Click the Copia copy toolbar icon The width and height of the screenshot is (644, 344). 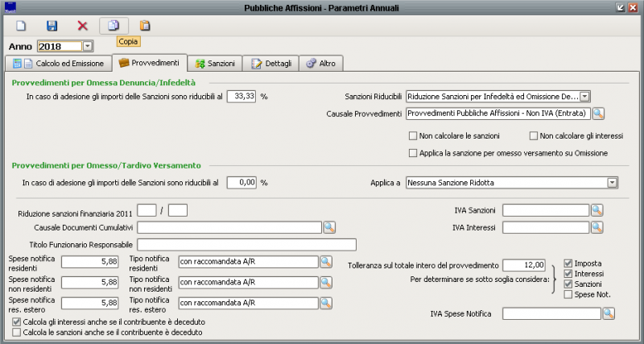pyautogui.click(x=114, y=26)
